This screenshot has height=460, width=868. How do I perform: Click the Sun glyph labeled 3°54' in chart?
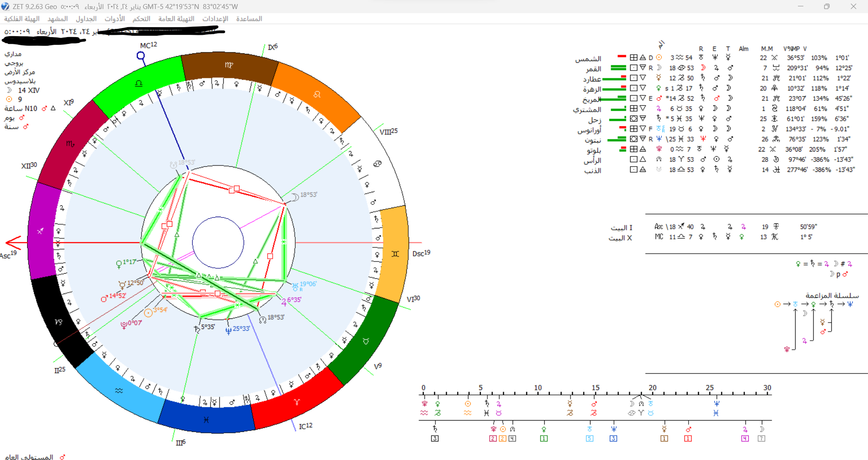click(x=148, y=313)
